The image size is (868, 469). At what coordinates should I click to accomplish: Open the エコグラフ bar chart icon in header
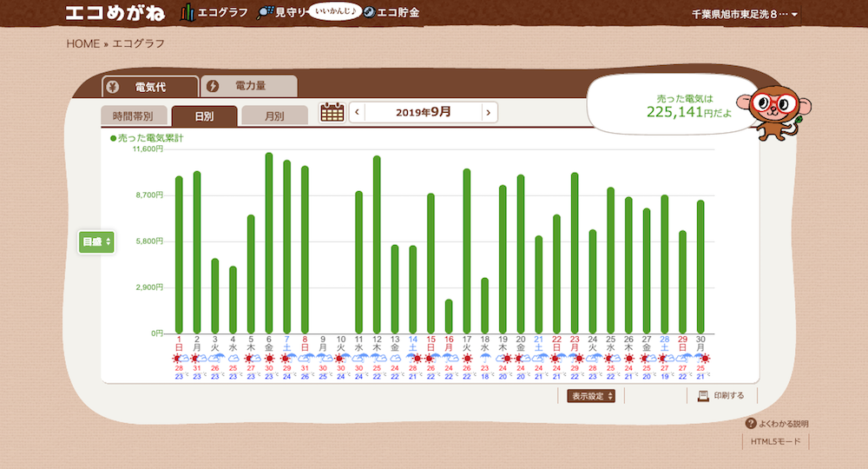click(187, 12)
